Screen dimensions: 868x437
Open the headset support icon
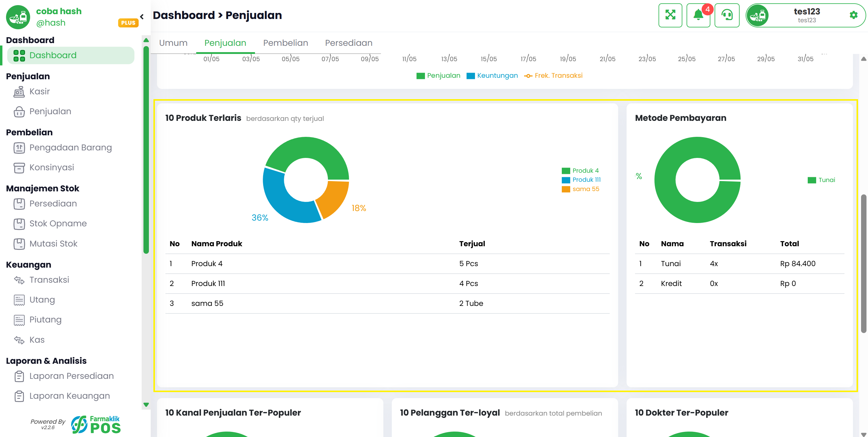click(727, 15)
